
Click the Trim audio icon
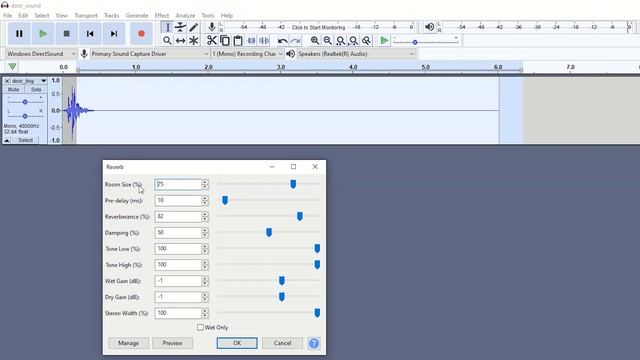click(x=251, y=40)
